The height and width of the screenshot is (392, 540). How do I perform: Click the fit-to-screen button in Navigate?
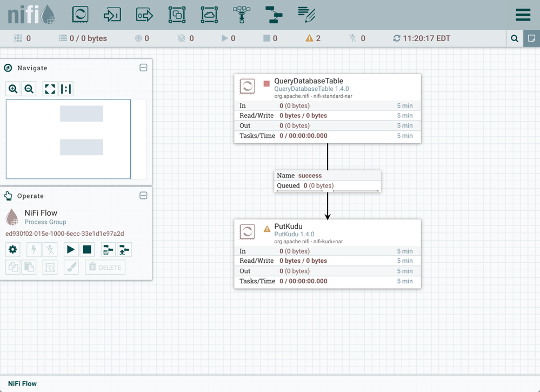[x=50, y=89]
